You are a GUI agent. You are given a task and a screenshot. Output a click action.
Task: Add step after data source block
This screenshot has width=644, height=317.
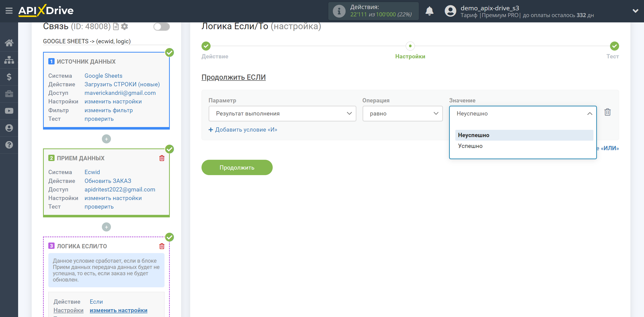[x=106, y=139]
